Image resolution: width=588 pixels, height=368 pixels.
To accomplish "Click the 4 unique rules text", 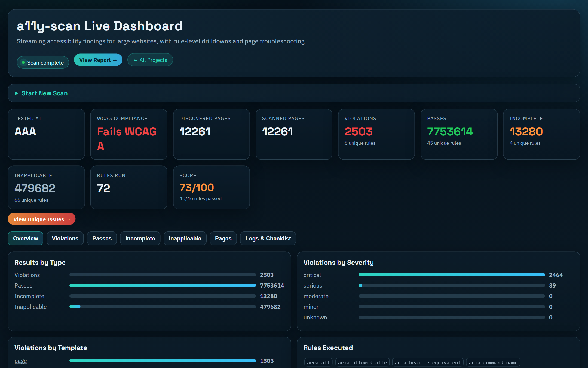I will [525, 143].
